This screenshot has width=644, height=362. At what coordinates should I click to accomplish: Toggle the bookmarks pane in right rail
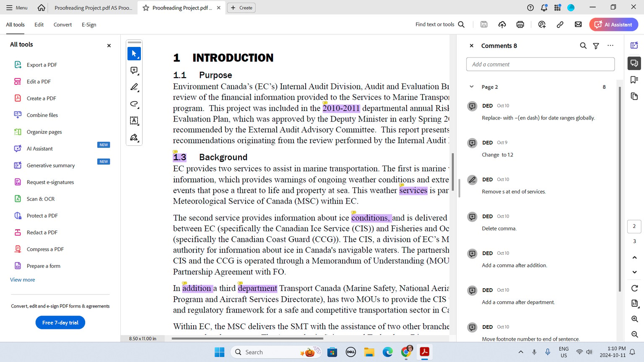(634, 80)
